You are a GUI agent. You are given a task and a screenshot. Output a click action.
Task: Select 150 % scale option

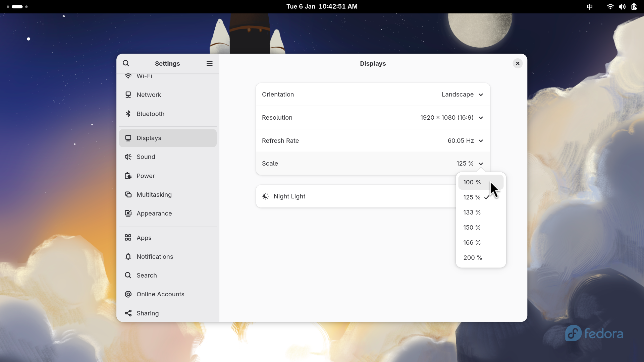(x=472, y=228)
